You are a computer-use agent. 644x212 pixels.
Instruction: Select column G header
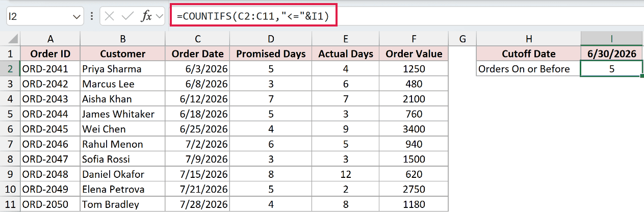click(462, 39)
